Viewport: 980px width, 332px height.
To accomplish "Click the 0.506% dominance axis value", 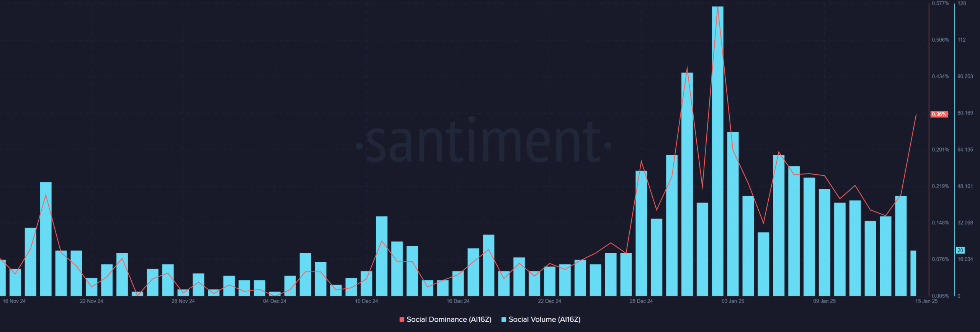I will click(x=941, y=40).
